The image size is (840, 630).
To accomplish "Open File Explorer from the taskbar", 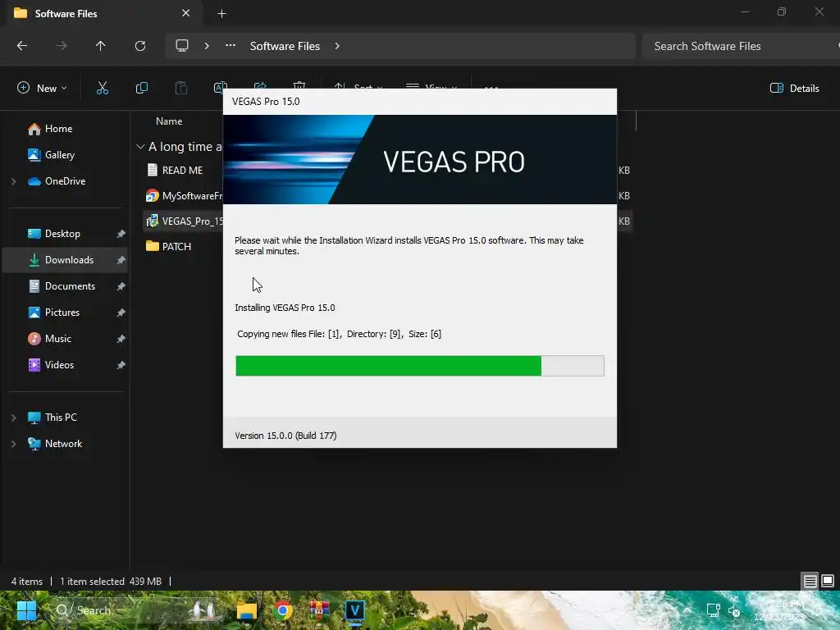I will pyautogui.click(x=247, y=610).
